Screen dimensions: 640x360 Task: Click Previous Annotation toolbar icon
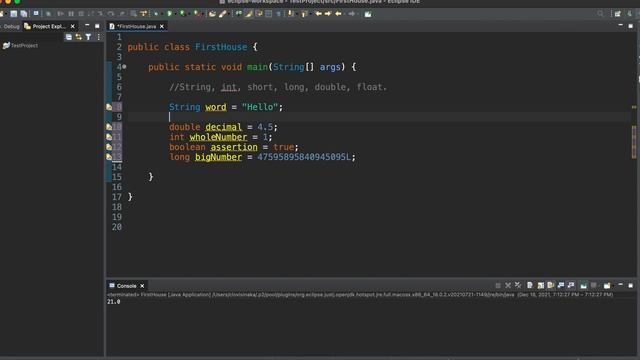click(304, 14)
